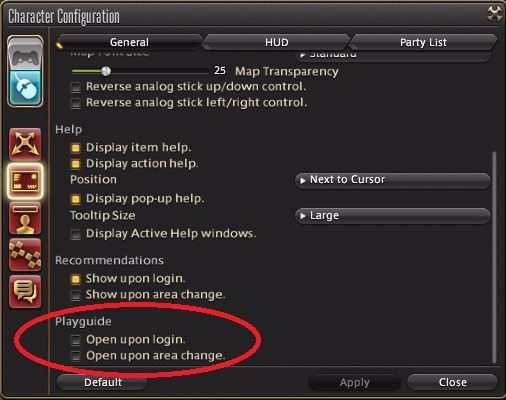Check Display Active Help windows
Viewport: 506px width, 400px height.
[76, 234]
